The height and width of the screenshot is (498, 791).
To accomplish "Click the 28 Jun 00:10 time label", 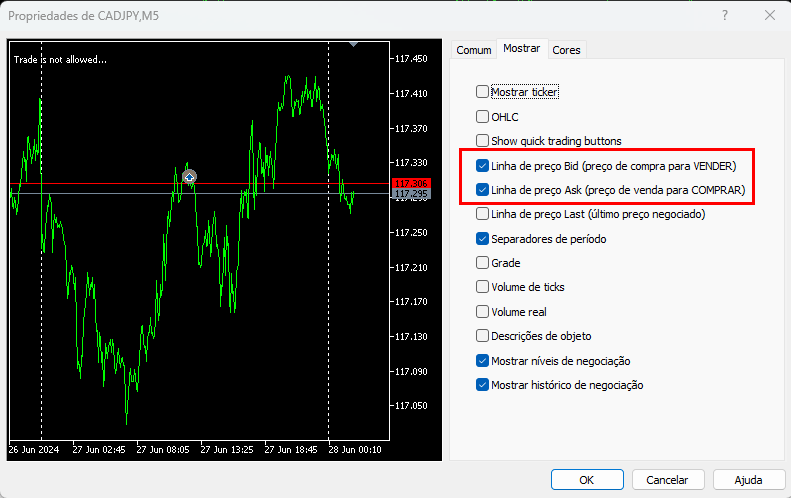I will click(355, 450).
